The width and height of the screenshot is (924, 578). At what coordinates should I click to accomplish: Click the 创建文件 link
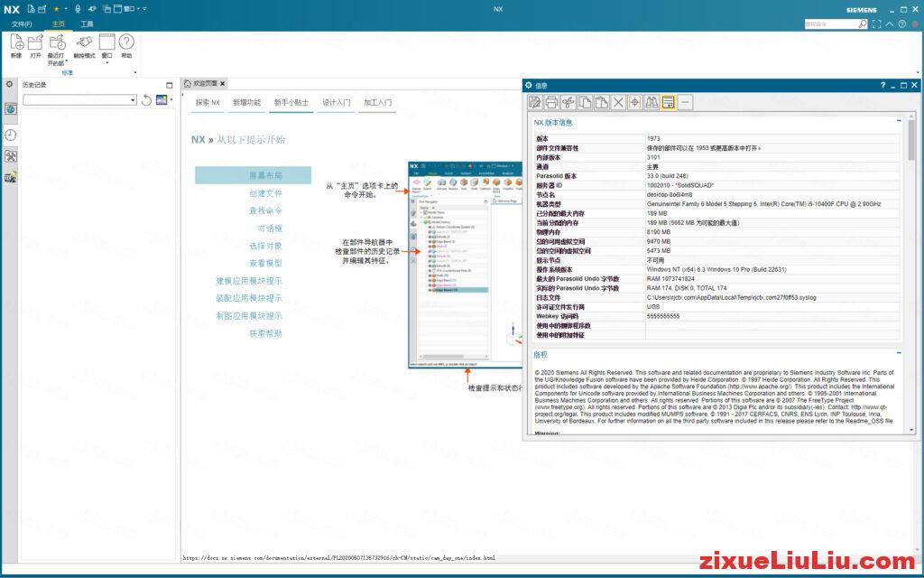pos(265,193)
